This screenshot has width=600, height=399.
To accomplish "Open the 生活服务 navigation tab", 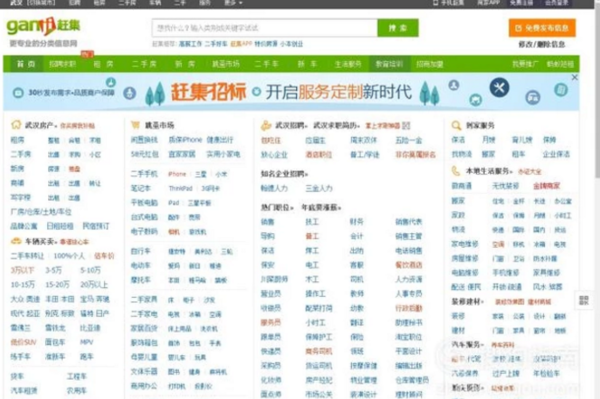I will [348, 64].
